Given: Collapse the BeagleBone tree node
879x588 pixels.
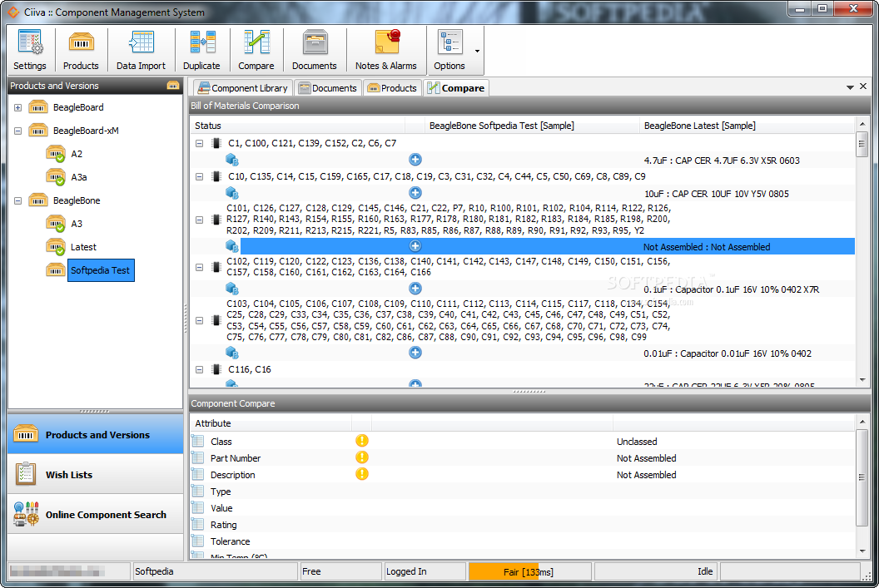Looking at the screenshot, I should 18,200.
